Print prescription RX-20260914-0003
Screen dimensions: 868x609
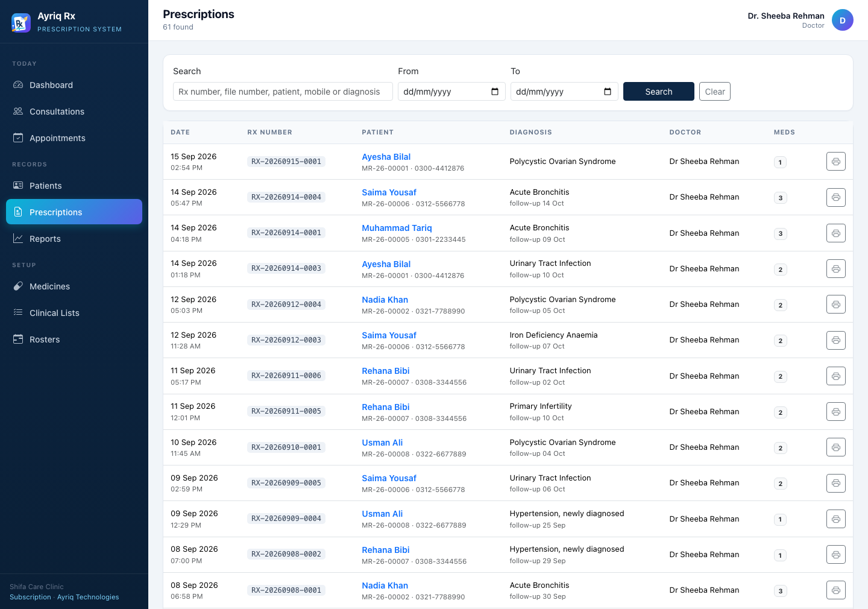coord(836,269)
